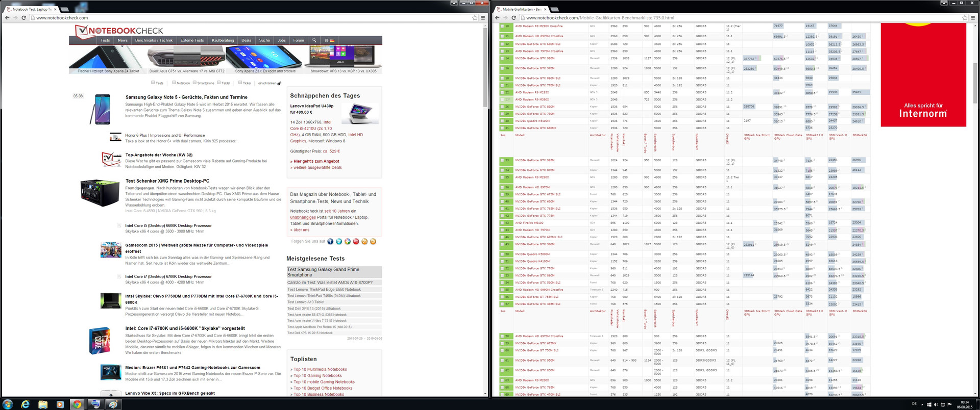Open the Tests menu in the nav bar

click(105, 40)
